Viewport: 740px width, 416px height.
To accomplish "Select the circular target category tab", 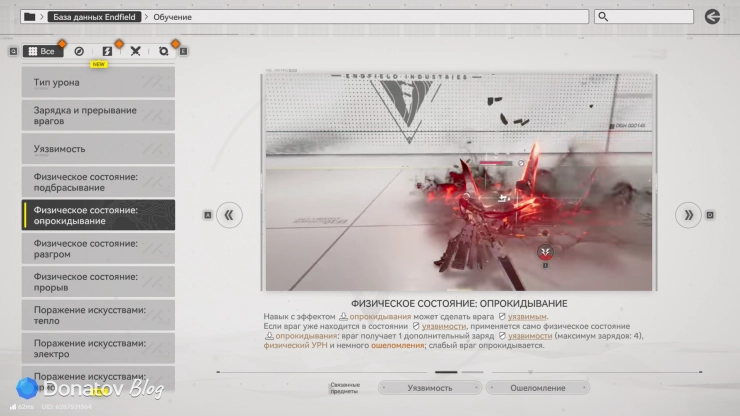I will point(163,51).
